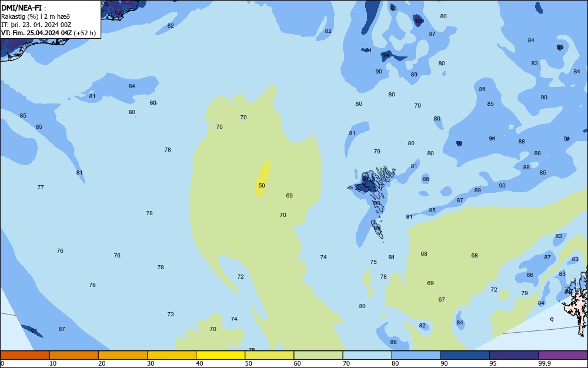Image resolution: width=588 pixels, height=368 pixels.
Task: Select the 20–30 amber legend swatch
Action: (x=123, y=355)
